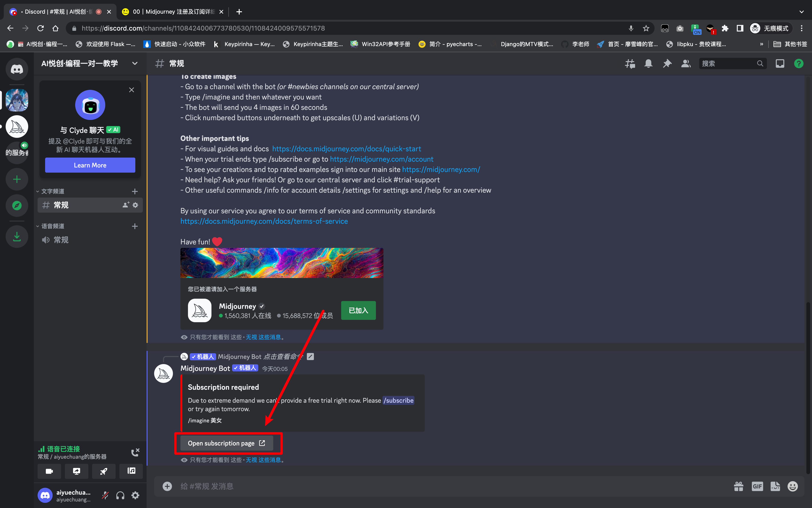This screenshot has width=812, height=508.
Task: Open the sticker picker icon
Action: point(775,486)
